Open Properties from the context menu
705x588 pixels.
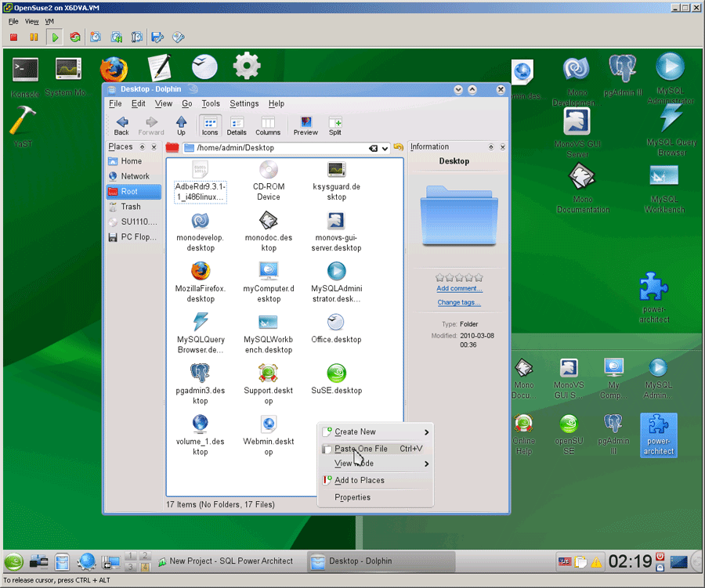coord(375,497)
